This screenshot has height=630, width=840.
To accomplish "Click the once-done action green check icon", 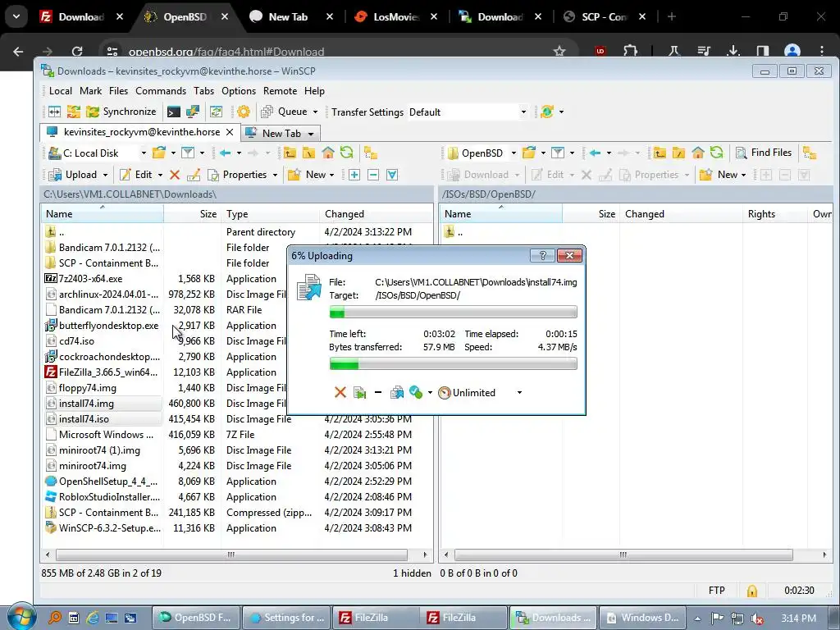I will pyautogui.click(x=416, y=393).
